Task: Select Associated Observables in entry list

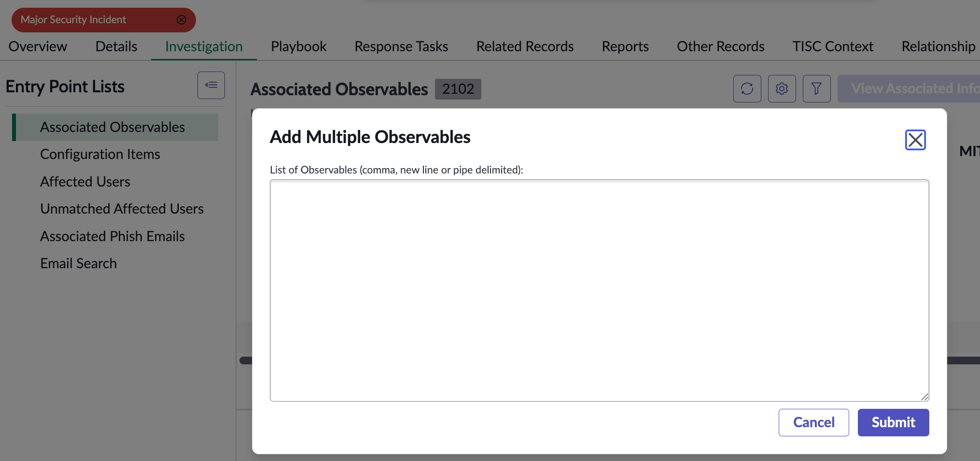Action: (x=116, y=127)
